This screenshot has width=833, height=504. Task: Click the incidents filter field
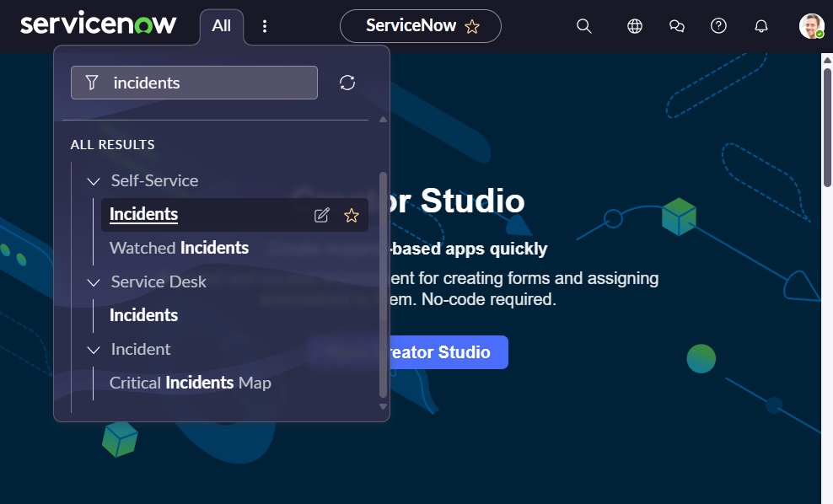pos(194,83)
